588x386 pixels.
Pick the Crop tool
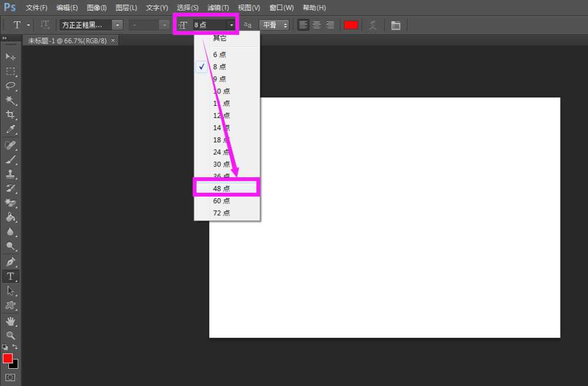coord(10,115)
